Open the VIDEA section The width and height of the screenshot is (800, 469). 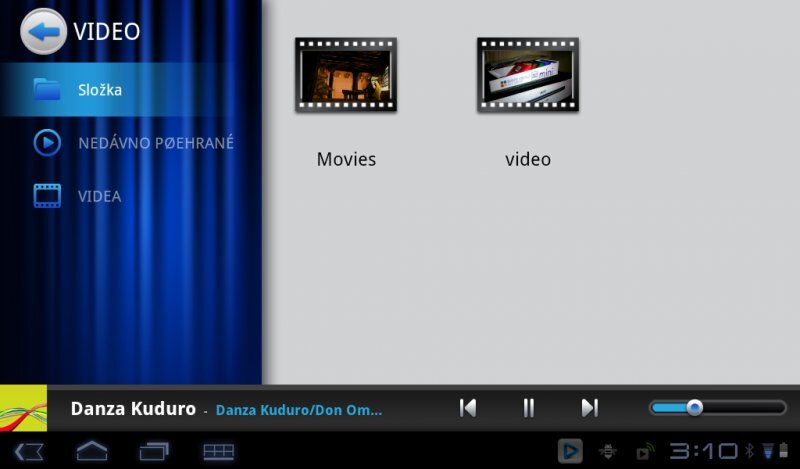[x=100, y=196]
